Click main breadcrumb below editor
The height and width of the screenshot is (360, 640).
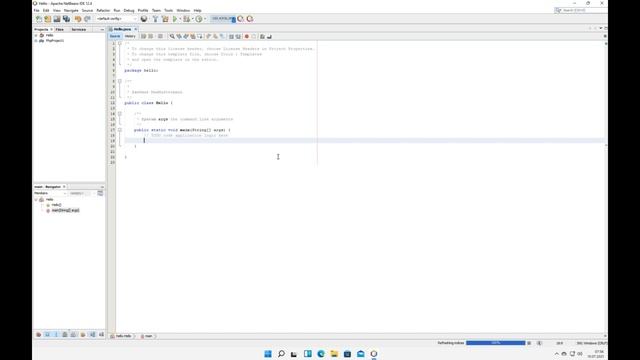click(147, 336)
